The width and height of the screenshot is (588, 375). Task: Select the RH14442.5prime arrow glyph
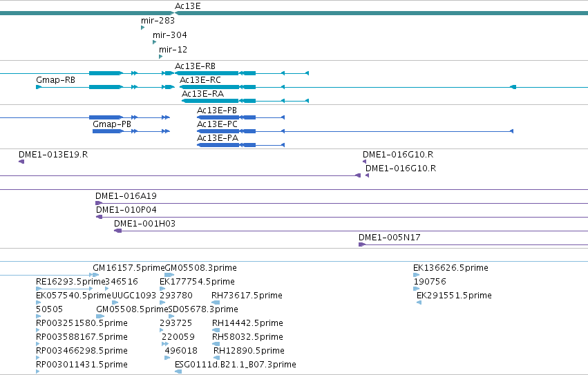coord(216,330)
